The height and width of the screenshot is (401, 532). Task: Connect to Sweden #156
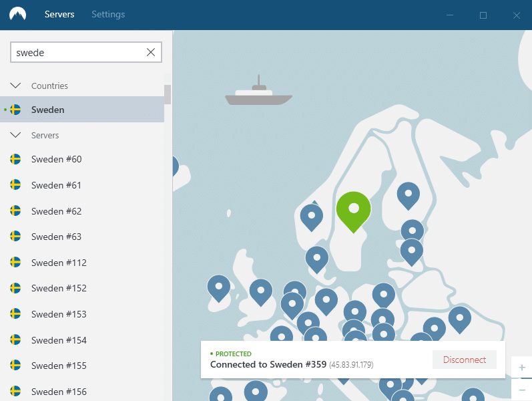(82, 392)
